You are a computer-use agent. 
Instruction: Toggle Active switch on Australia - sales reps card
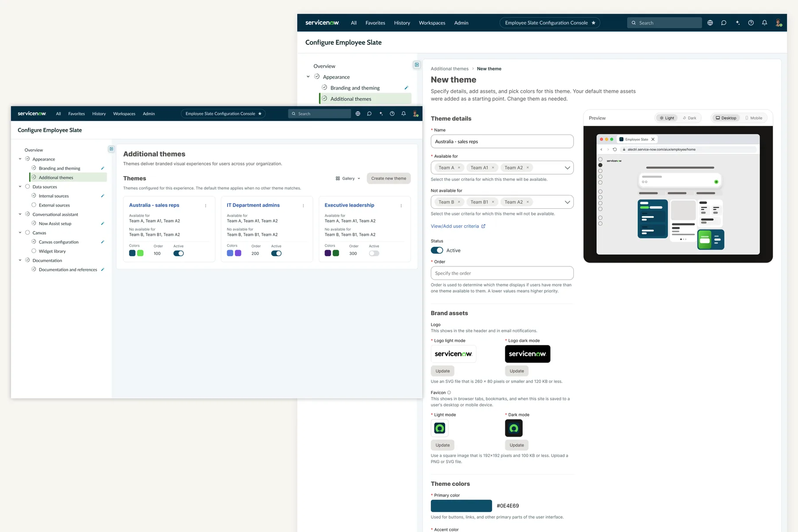point(179,254)
